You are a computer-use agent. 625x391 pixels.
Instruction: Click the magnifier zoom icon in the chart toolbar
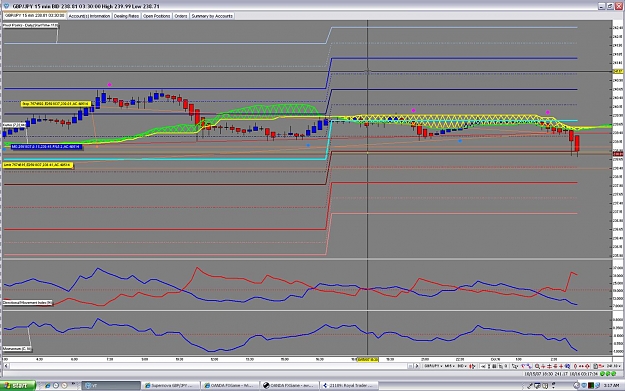(537, 366)
